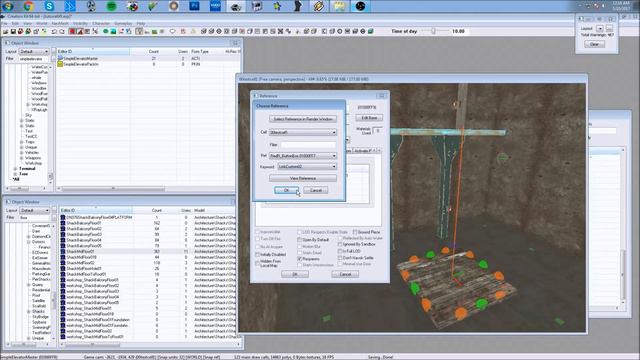This screenshot has height=360, width=640.
Task: Open Skype from the taskbar
Action: tap(49, 6)
